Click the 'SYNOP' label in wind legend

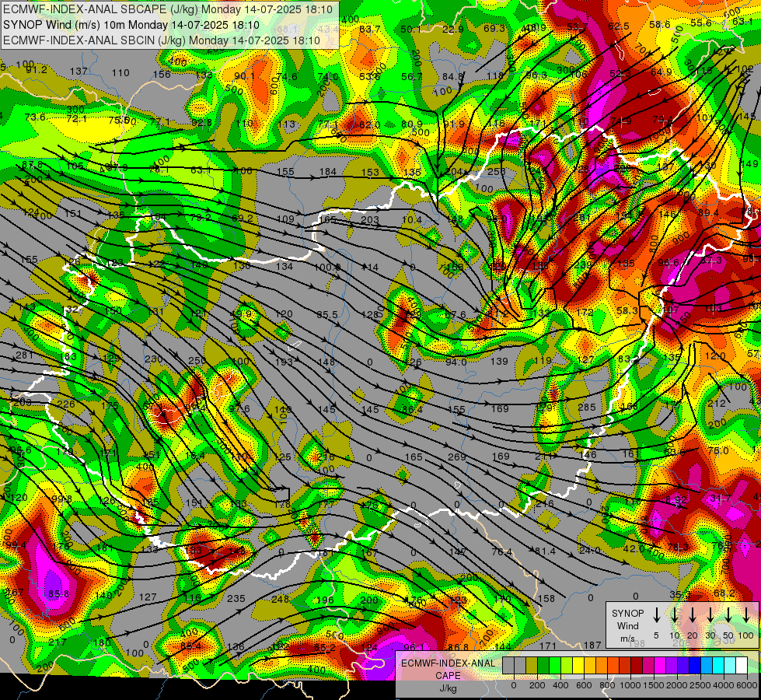tap(627, 613)
